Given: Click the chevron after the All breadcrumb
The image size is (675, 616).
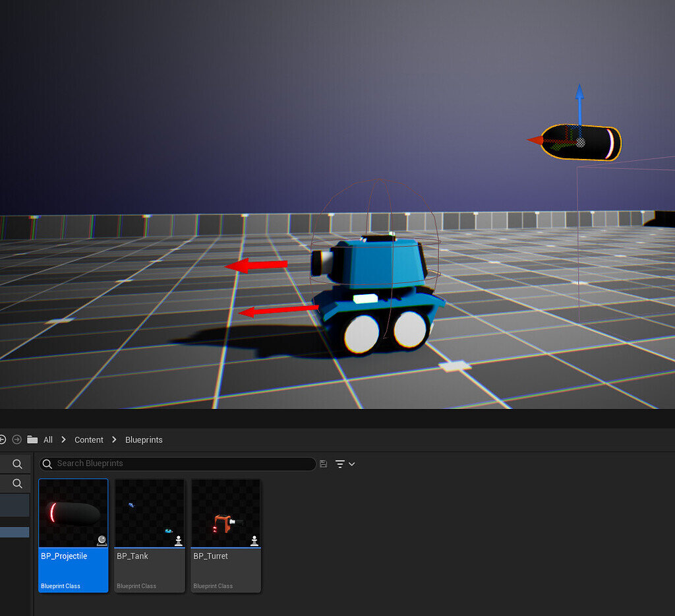Looking at the screenshot, I should click(x=63, y=439).
